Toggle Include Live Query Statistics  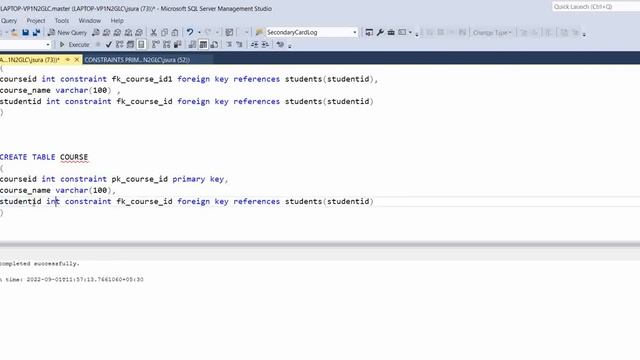(x=167, y=44)
